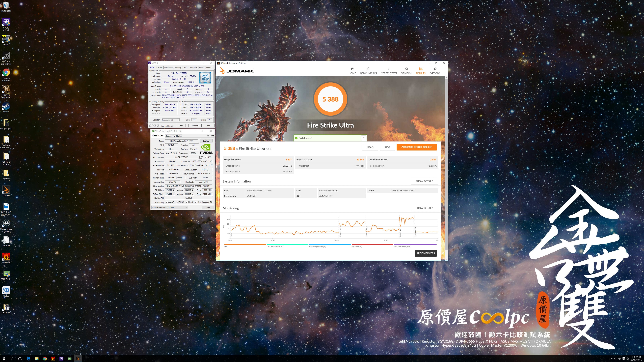Click Graphics test 1 marker on chart
Screen dimensions: 644x362
click(340, 232)
